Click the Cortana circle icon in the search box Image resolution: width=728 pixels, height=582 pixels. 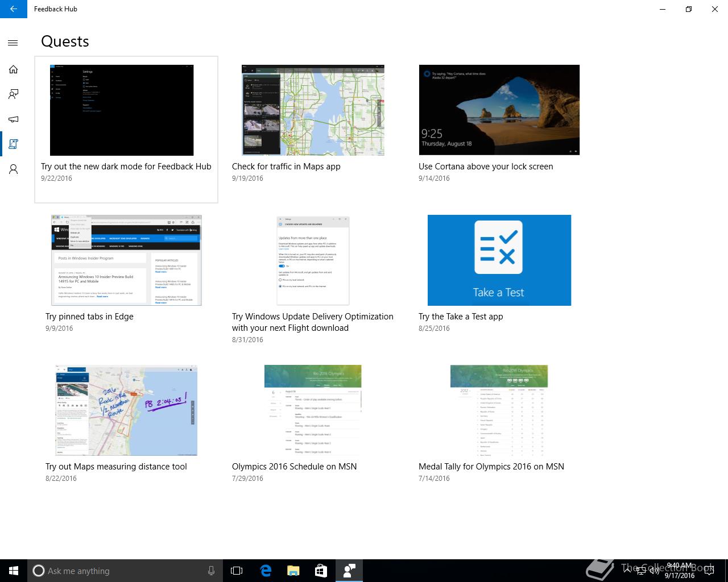[38, 571]
